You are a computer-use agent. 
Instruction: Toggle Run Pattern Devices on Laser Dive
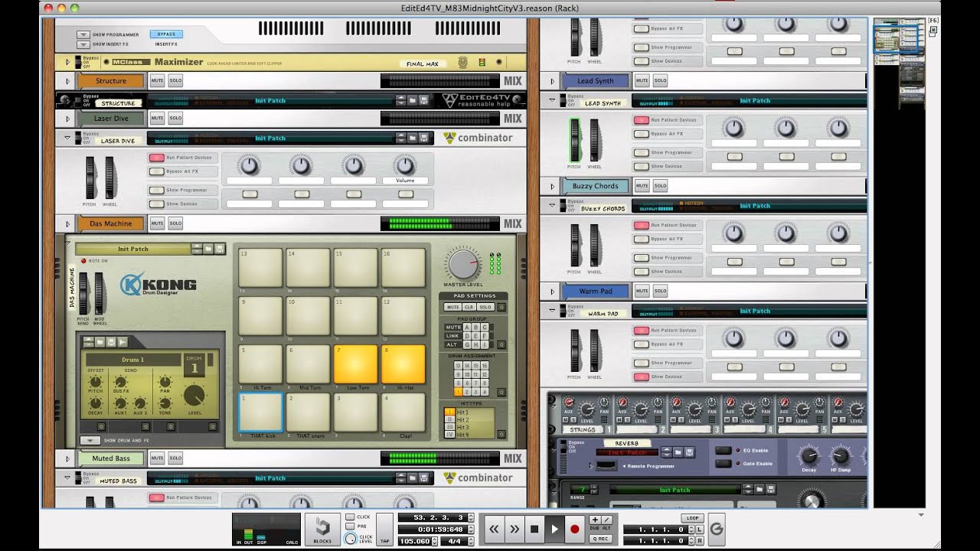pyautogui.click(x=156, y=158)
